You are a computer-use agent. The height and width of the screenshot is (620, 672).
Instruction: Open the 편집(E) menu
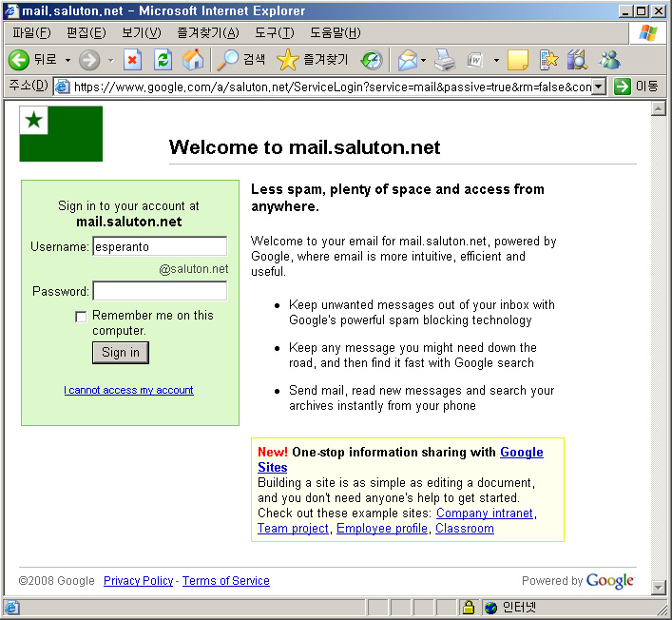[x=86, y=32]
